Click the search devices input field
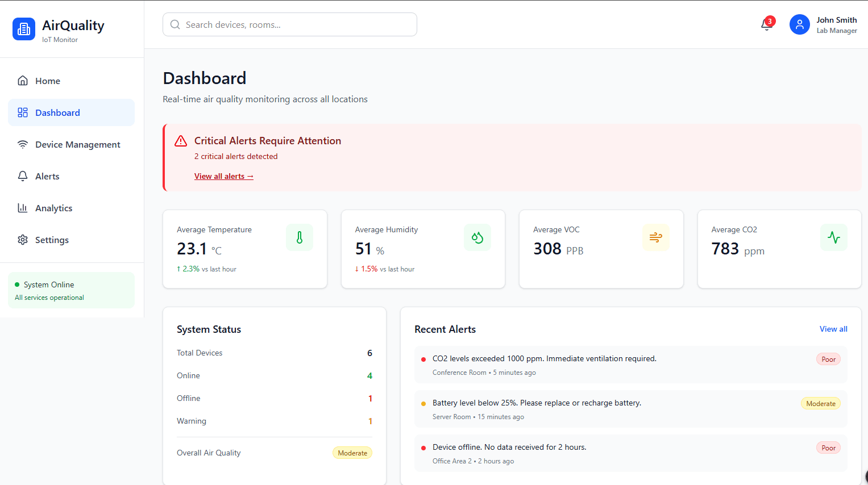 click(x=289, y=24)
